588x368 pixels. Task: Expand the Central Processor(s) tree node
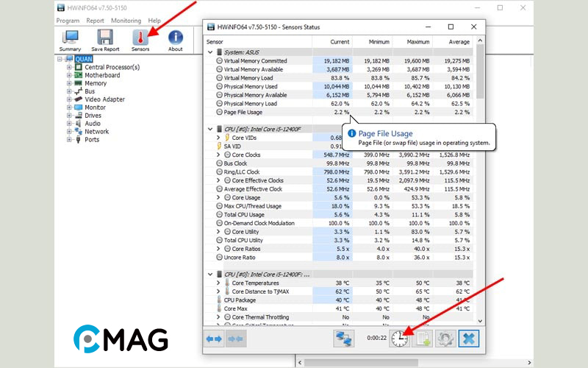69,67
